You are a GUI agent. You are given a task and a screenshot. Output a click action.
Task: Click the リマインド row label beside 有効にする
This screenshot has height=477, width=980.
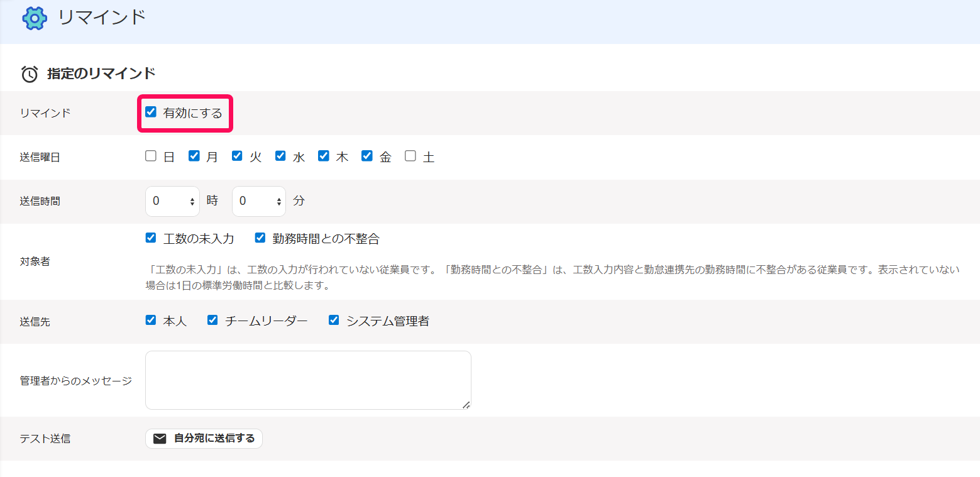pyautogui.click(x=45, y=113)
